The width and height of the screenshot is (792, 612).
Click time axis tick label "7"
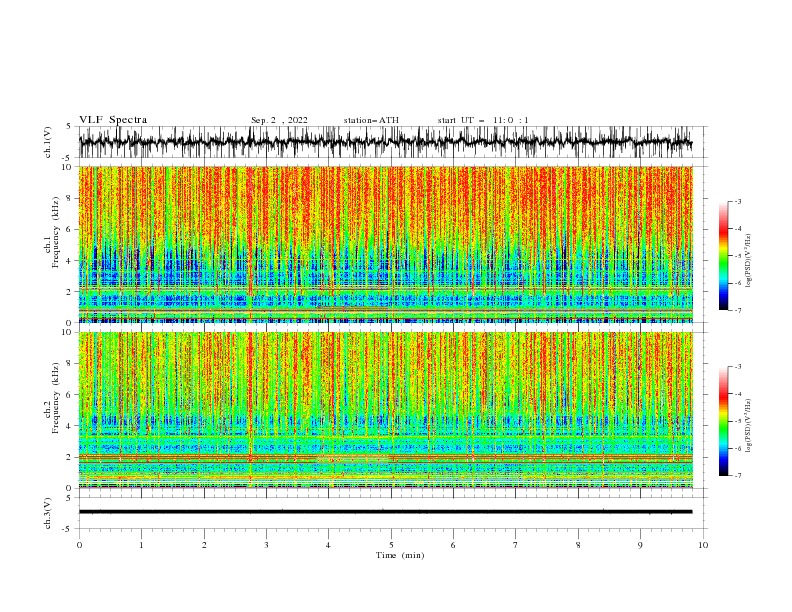[516, 545]
